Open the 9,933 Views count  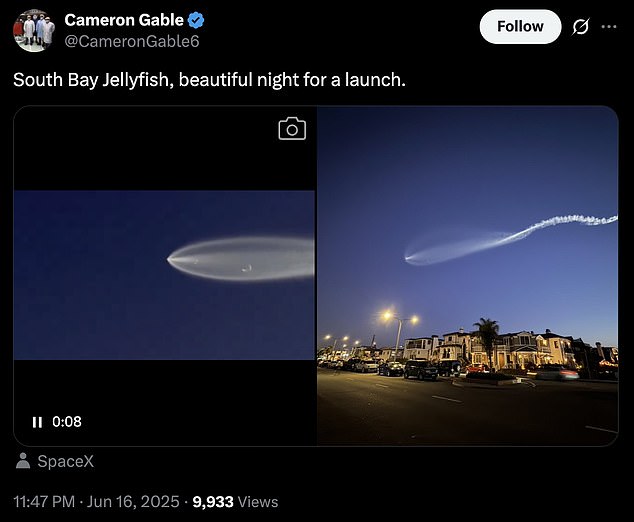pyautogui.click(x=235, y=502)
